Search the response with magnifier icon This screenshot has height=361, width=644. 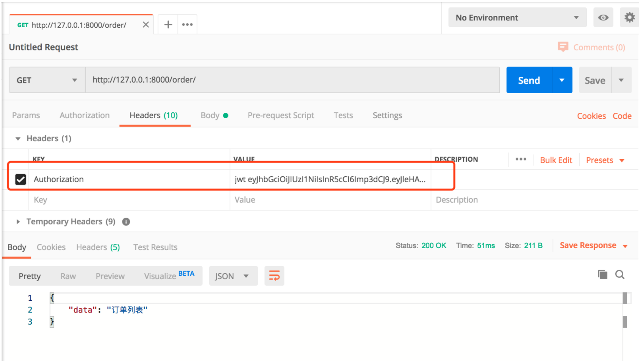[x=620, y=275]
